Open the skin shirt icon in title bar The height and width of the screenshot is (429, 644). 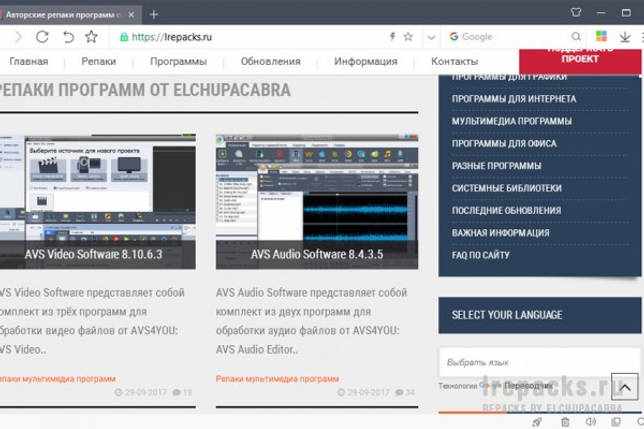pyautogui.click(x=576, y=13)
